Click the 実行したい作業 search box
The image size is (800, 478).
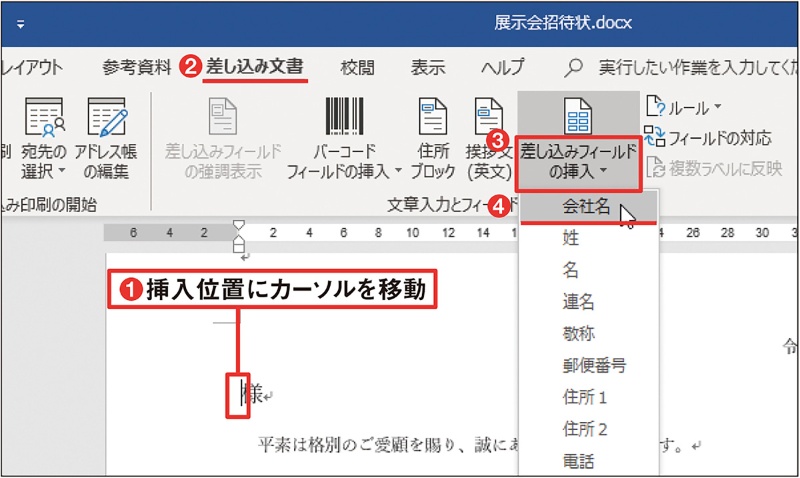tap(690, 67)
